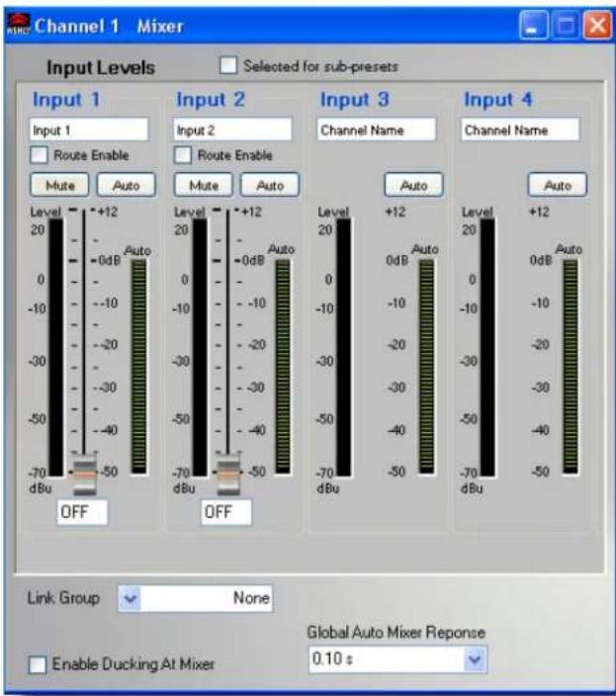
Task: Click the Input 1 OFF level value box
Action: [x=82, y=512]
